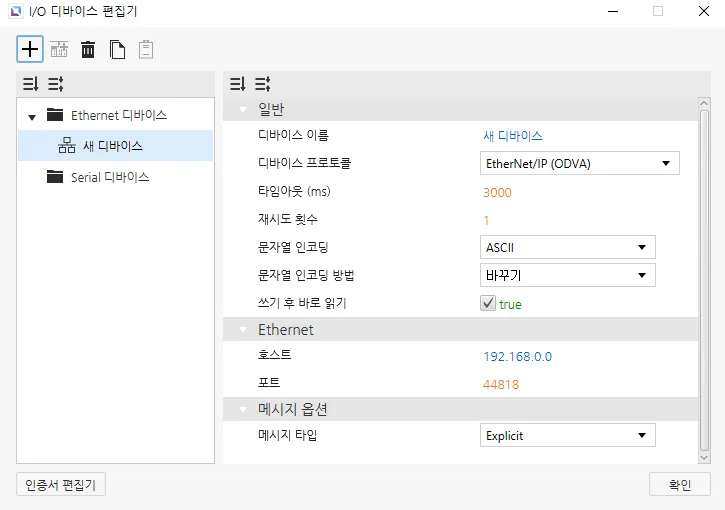The height and width of the screenshot is (510, 725).
Task: Collapse the Ethernet 디바이스 tree node
Action: point(32,116)
